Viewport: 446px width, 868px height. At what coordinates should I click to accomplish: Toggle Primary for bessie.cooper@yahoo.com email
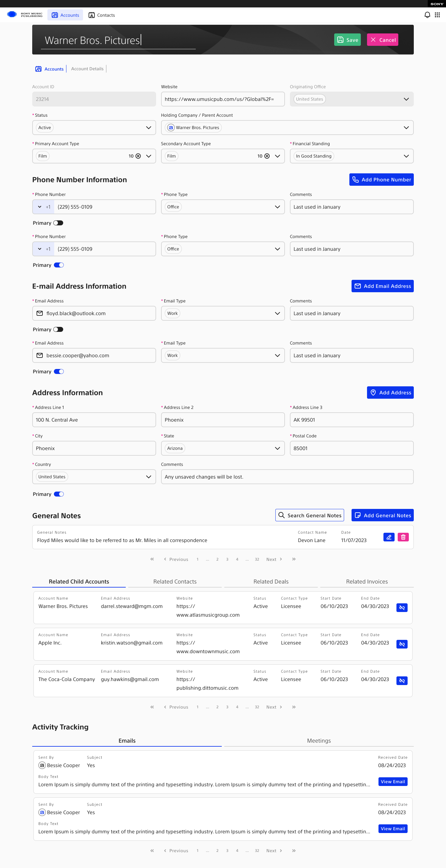[x=59, y=372]
